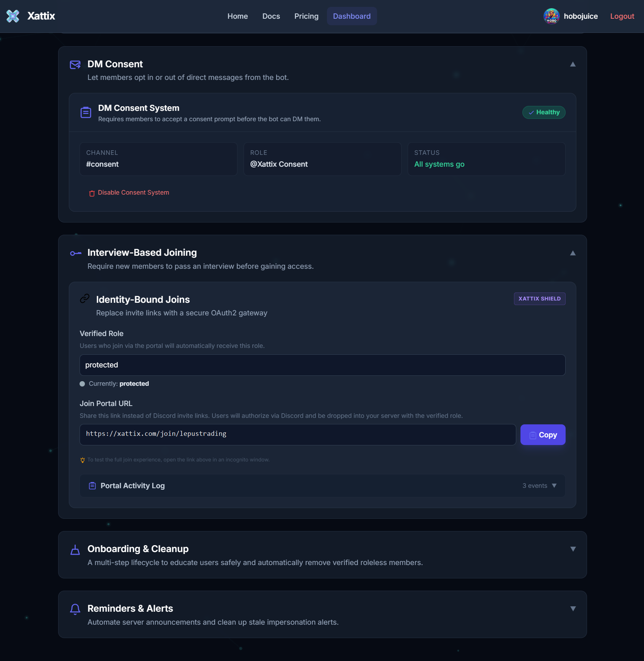Expand the Reminders & Alerts section
Image resolution: width=644 pixels, height=661 pixels.
[573, 609]
